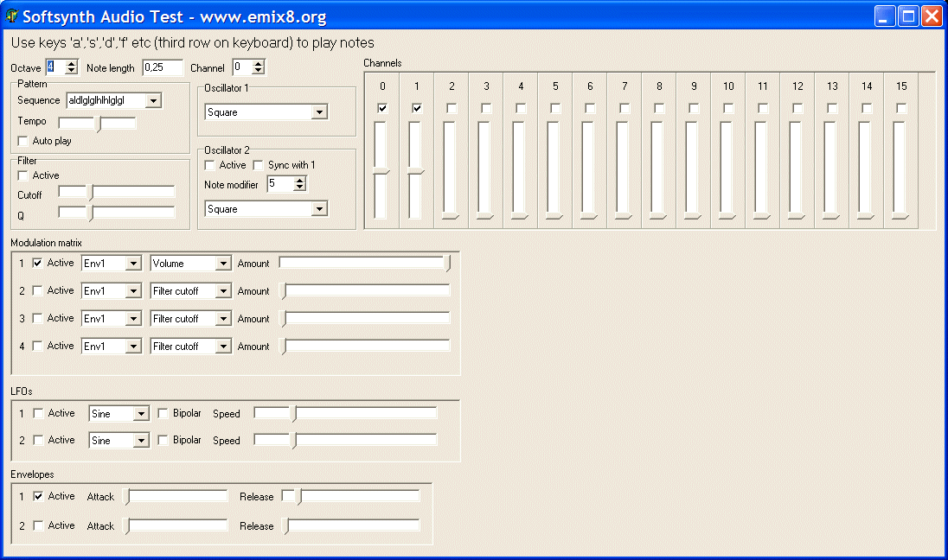Enable LFO 2 Active checkbox
Image resolution: width=948 pixels, height=560 pixels.
click(38, 440)
